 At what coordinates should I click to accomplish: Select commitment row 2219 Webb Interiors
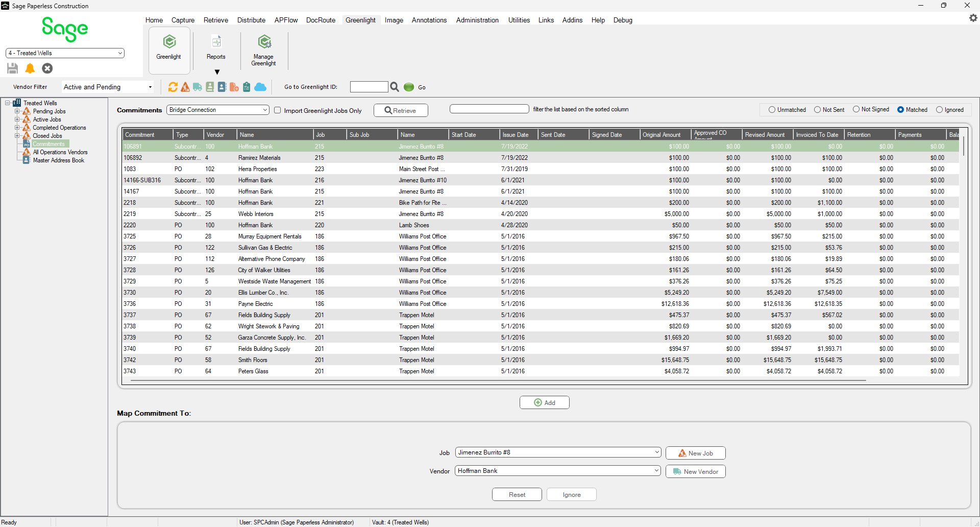pyautogui.click(x=541, y=214)
